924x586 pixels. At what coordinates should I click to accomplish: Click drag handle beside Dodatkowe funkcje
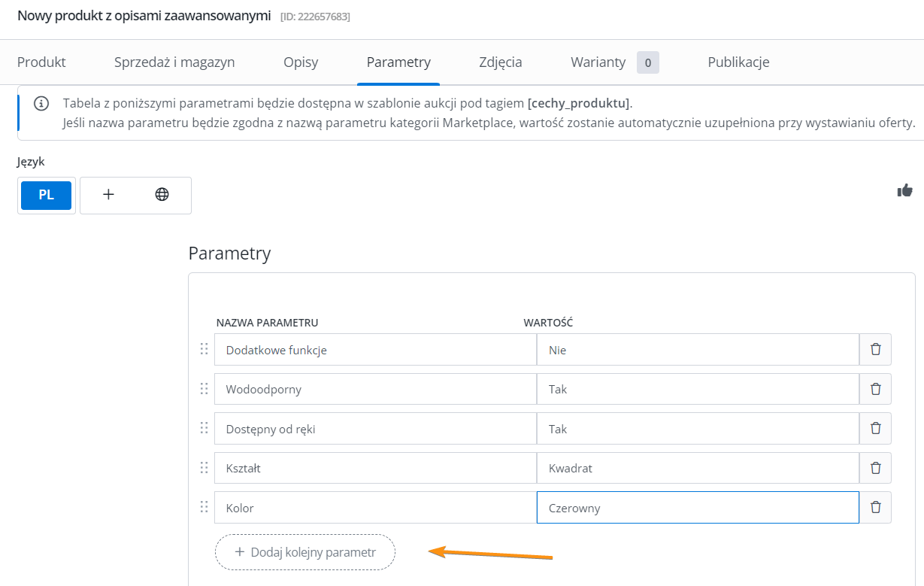204,349
